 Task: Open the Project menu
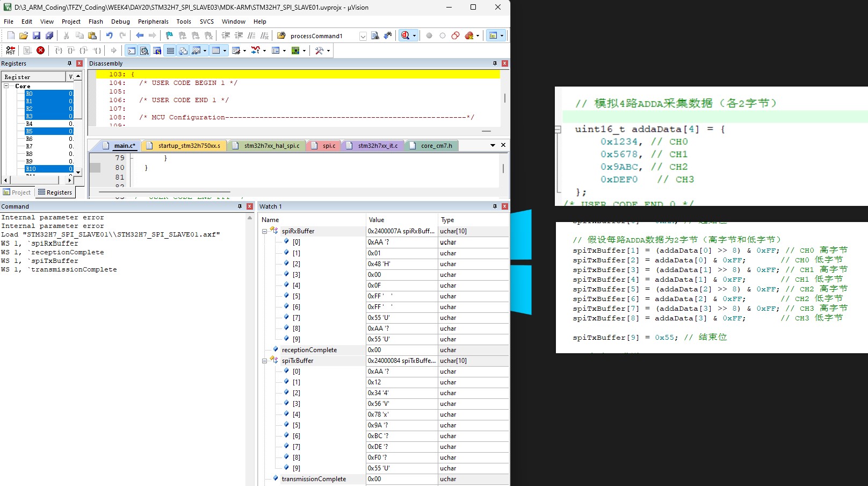71,22
